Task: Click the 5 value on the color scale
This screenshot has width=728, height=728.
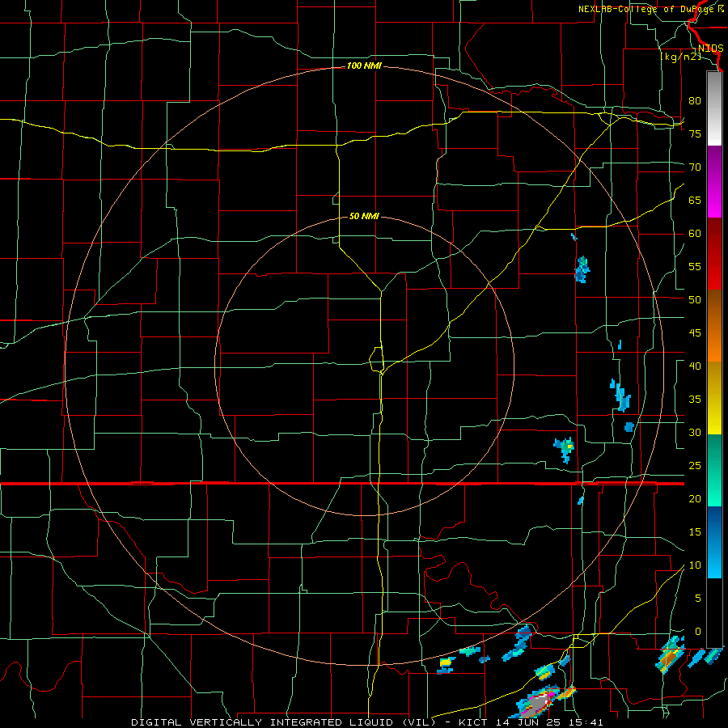Action: (698, 598)
